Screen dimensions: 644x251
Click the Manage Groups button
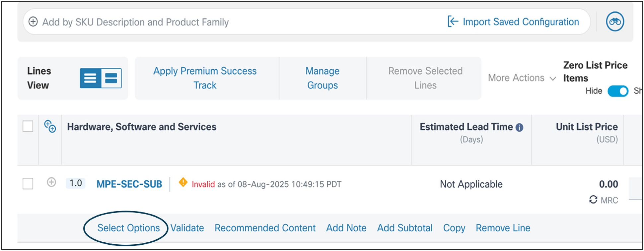tap(322, 78)
